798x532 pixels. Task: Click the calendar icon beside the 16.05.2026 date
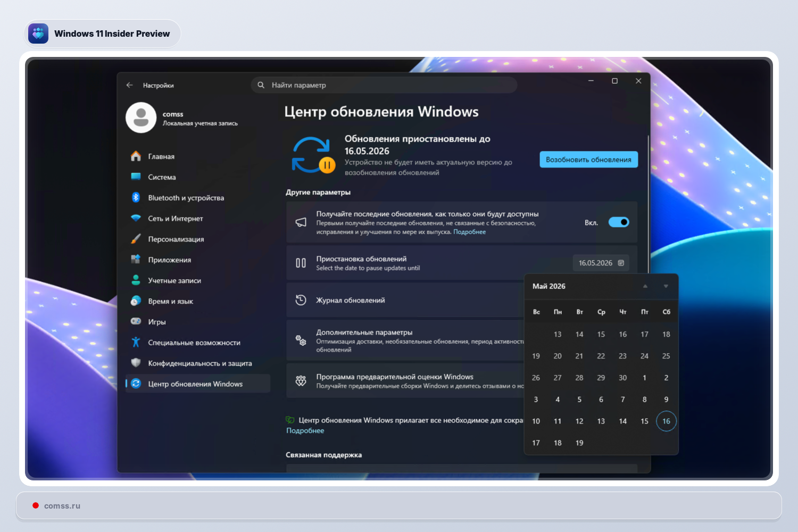point(621,262)
